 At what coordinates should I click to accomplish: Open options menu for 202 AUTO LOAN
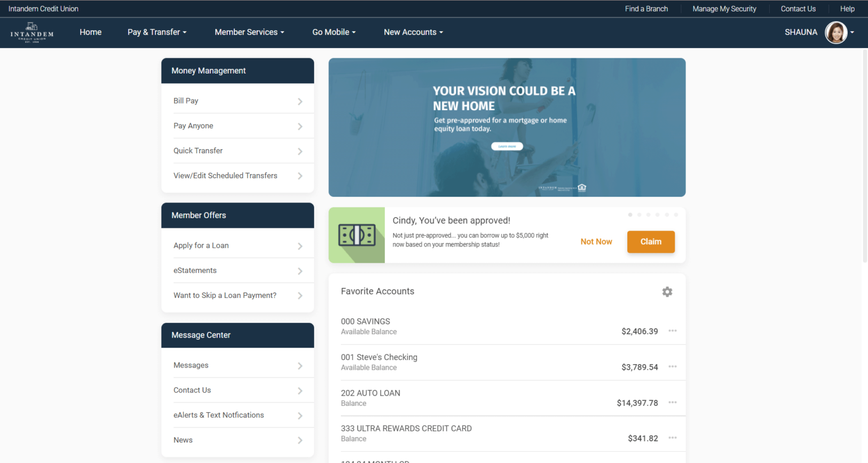672,402
